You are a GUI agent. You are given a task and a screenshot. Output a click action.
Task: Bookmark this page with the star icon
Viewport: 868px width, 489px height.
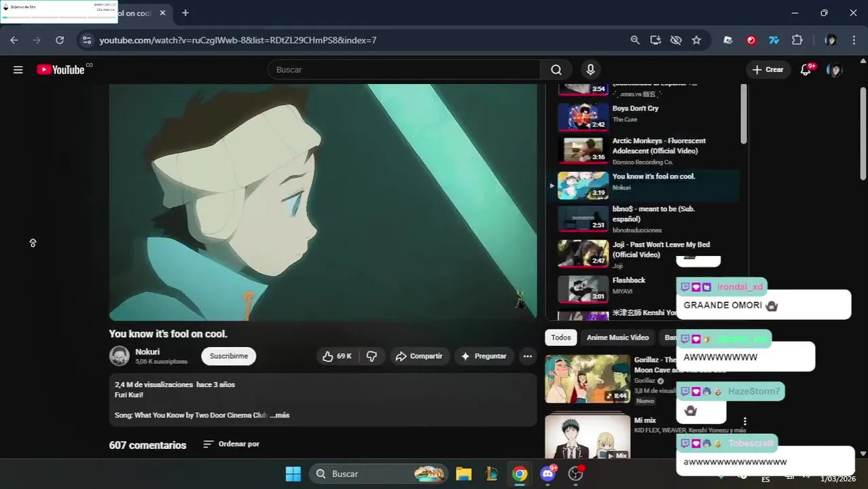[696, 40]
